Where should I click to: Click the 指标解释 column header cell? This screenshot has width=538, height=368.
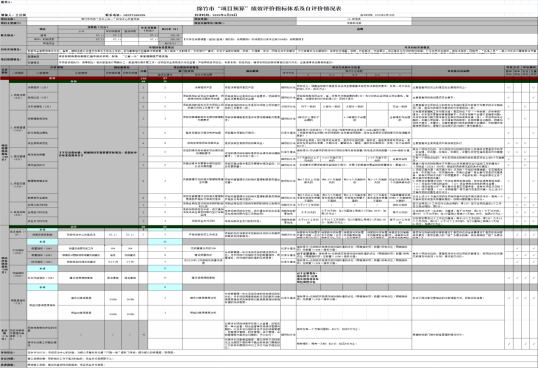(x=252, y=71)
